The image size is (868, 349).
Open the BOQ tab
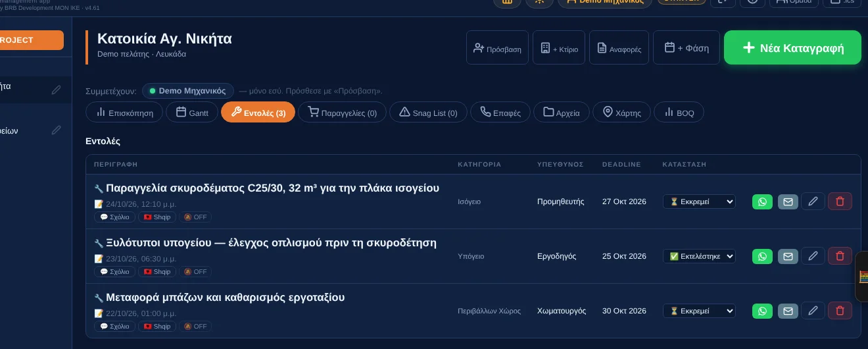[679, 113]
